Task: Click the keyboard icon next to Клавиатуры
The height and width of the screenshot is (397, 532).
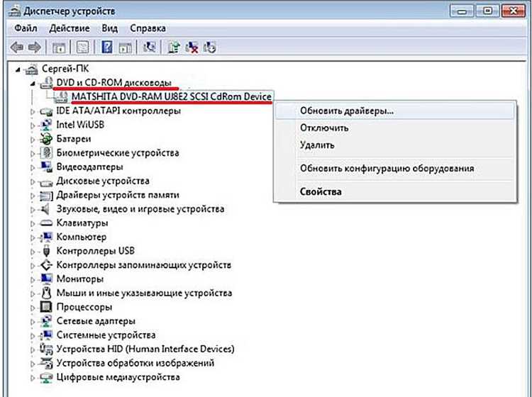Action: click(x=46, y=223)
